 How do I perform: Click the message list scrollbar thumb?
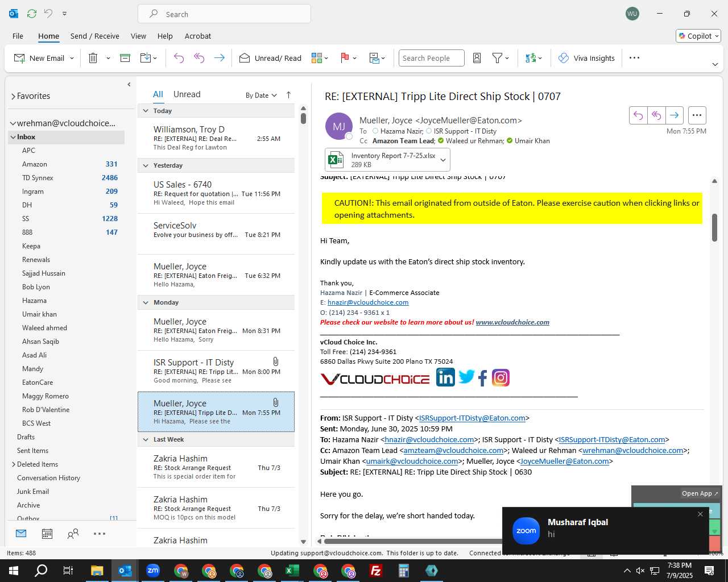tap(303, 119)
